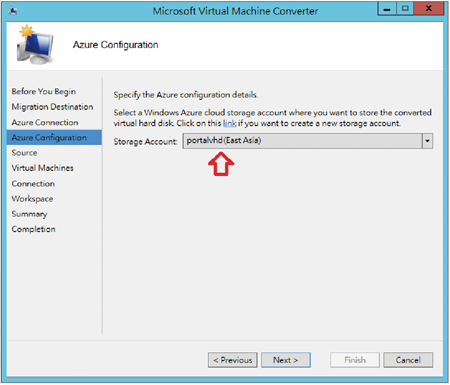Image resolution: width=450 pixels, height=385 pixels.
Task: Click the 'Azure Configuration' page heading
Action: pyautogui.click(x=116, y=45)
